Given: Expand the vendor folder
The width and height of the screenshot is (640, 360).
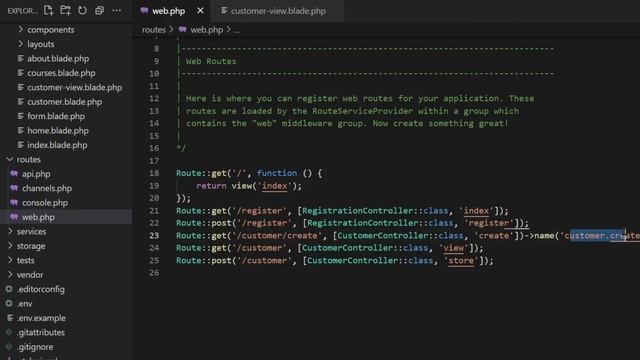Looking at the screenshot, I should (x=30, y=275).
